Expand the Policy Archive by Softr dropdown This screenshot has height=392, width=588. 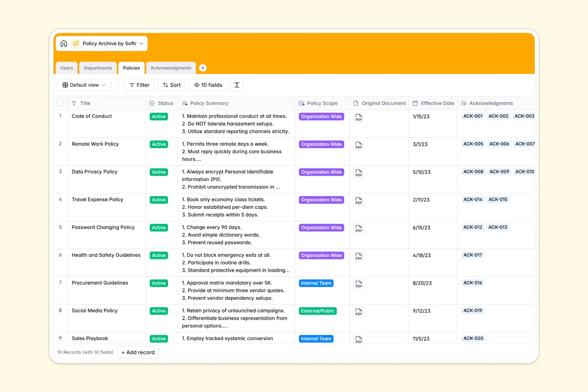pos(141,43)
